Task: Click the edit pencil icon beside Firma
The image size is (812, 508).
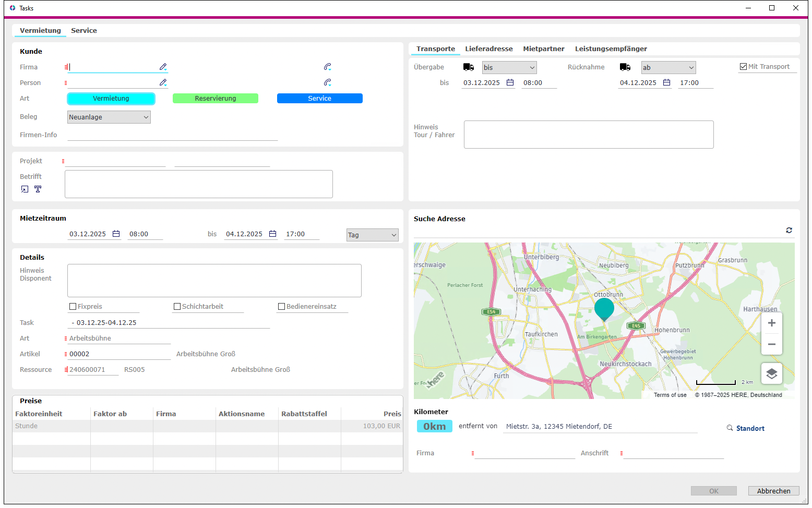Action: click(163, 67)
